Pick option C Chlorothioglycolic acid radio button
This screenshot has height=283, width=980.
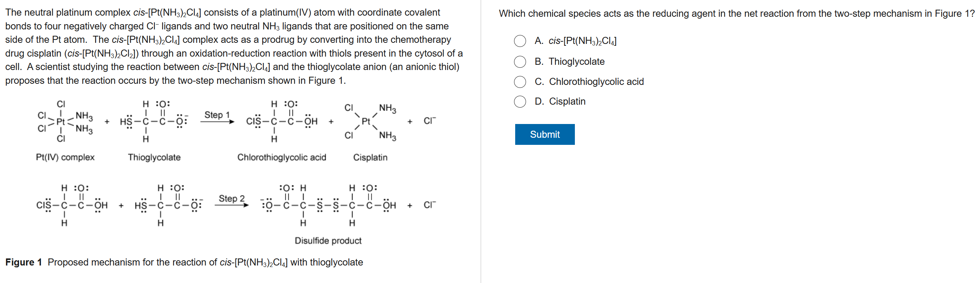[520, 82]
